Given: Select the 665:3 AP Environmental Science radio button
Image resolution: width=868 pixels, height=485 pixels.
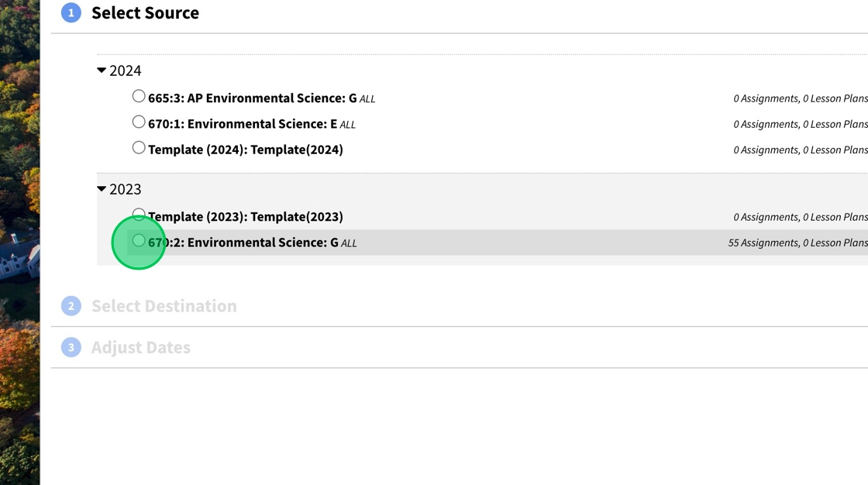Looking at the screenshot, I should click(139, 96).
